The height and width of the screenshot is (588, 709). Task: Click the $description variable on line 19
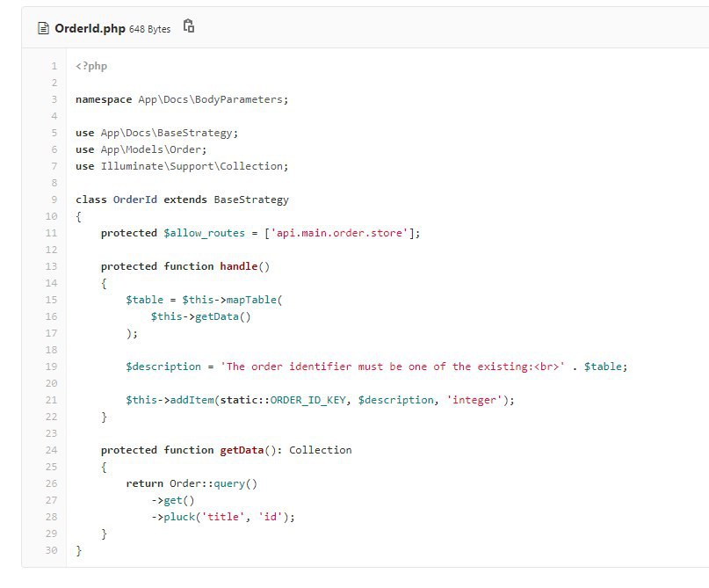pos(163,367)
